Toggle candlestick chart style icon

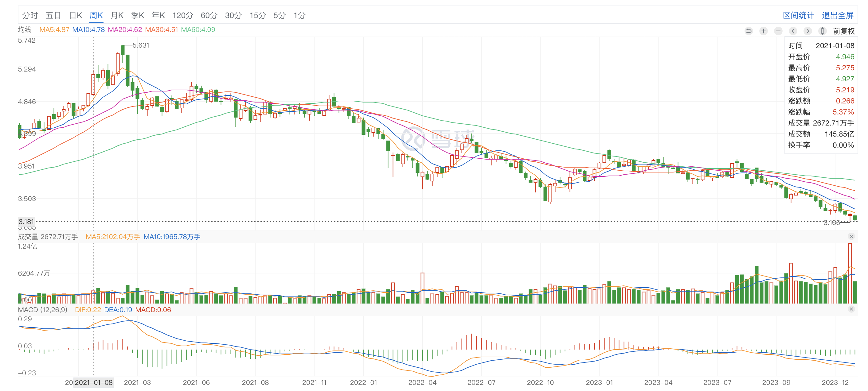click(x=822, y=31)
